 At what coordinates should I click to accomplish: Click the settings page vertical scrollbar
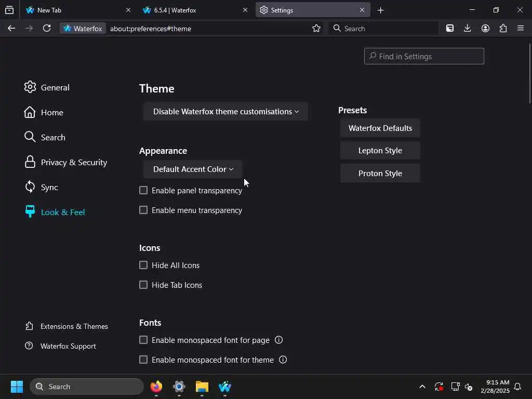(530, 73)
